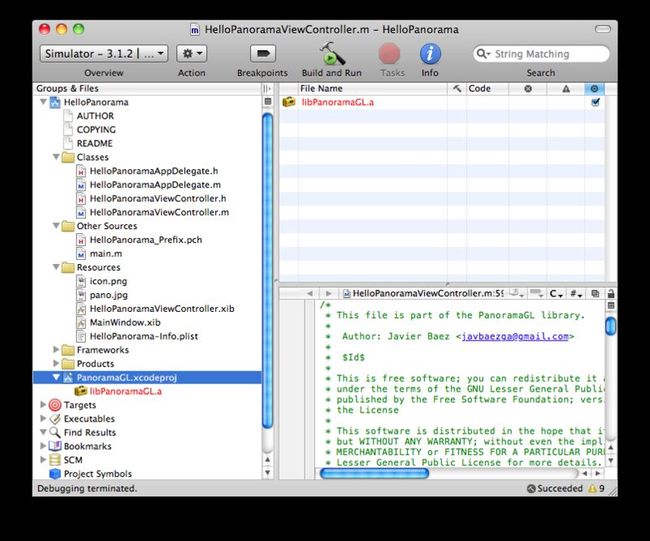Expand the Executables group
Screen dimensions: 650x541
pyautogui.click(x=43, y=418)
